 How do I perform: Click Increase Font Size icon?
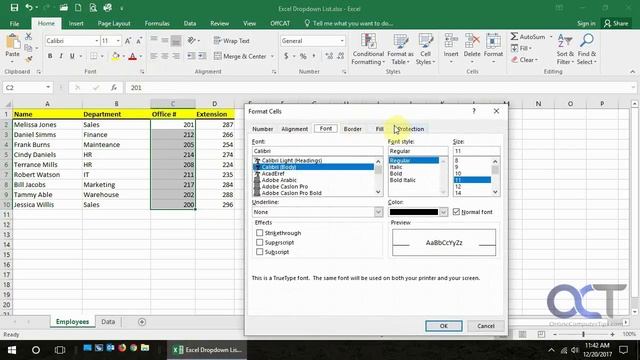click(x=128, y=41)
